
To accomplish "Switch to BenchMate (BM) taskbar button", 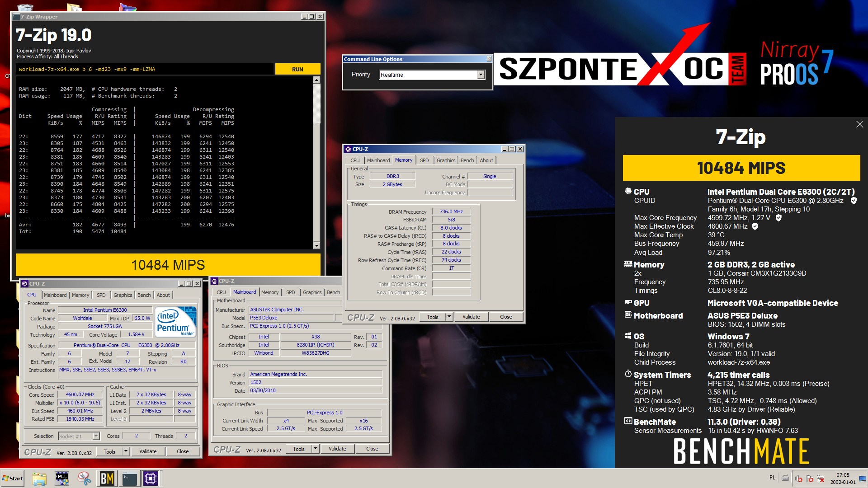I will click(107, 479).
